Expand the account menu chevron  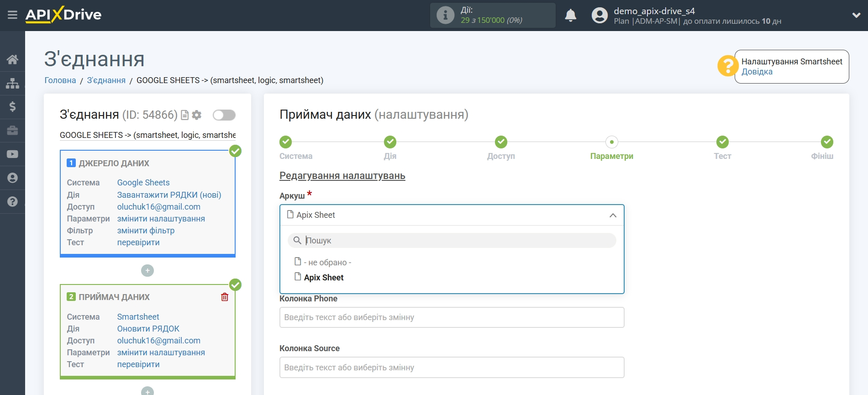(x=856, y=15)
